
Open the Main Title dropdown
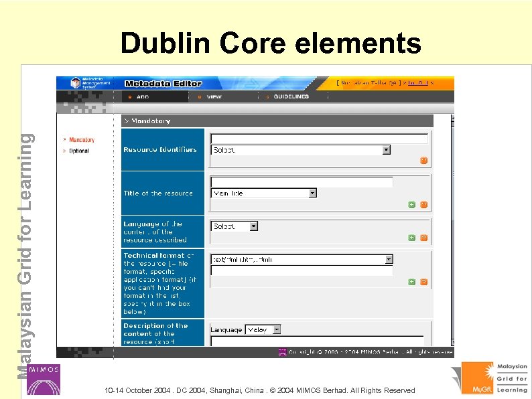[x=263, y=193]
